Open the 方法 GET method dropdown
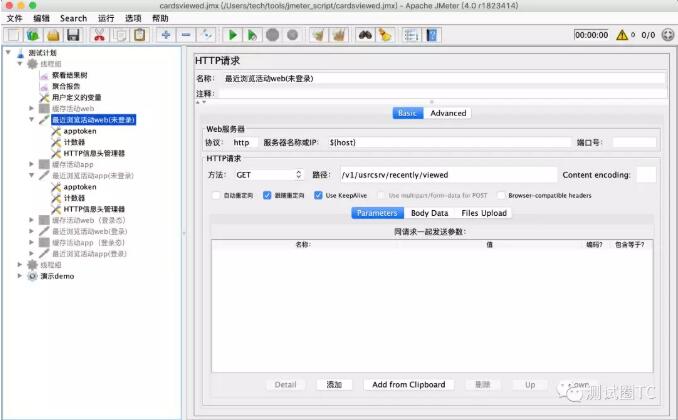This screenshot has width=678, height=420. (x=268, y=175)
